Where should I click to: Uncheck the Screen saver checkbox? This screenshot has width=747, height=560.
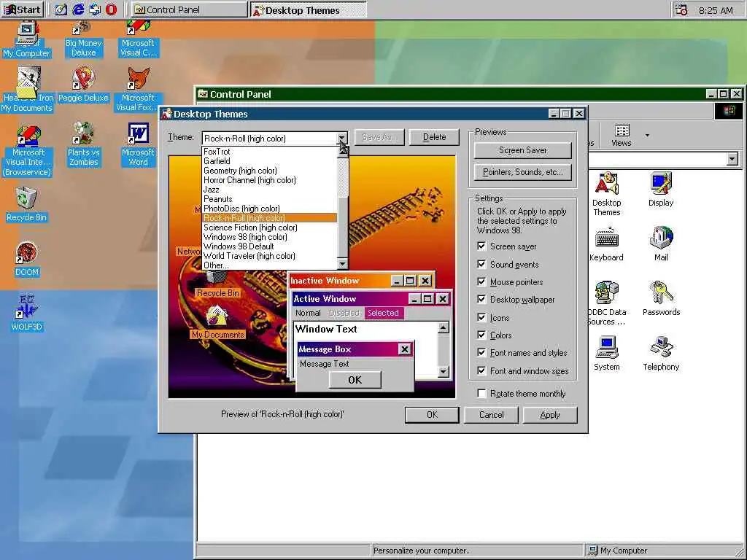click(481, 246)
